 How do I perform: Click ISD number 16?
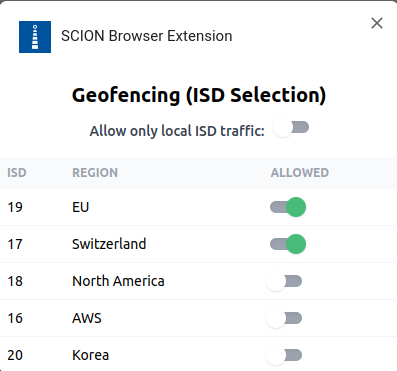[x=15, y=318]
